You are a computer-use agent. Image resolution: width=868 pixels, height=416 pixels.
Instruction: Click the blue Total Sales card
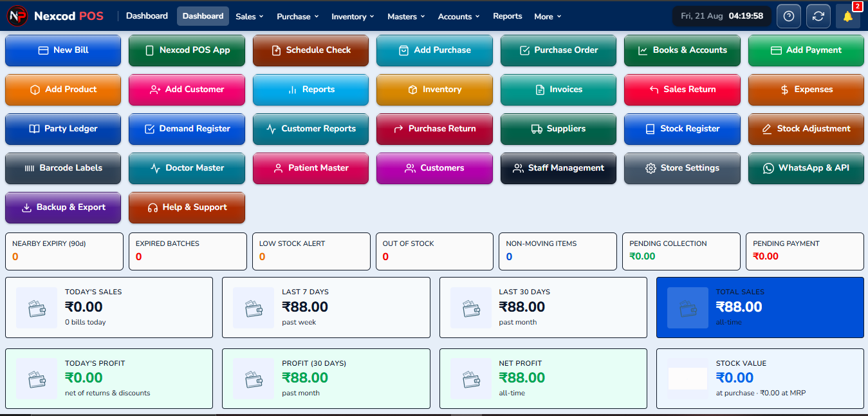point(760,308)
